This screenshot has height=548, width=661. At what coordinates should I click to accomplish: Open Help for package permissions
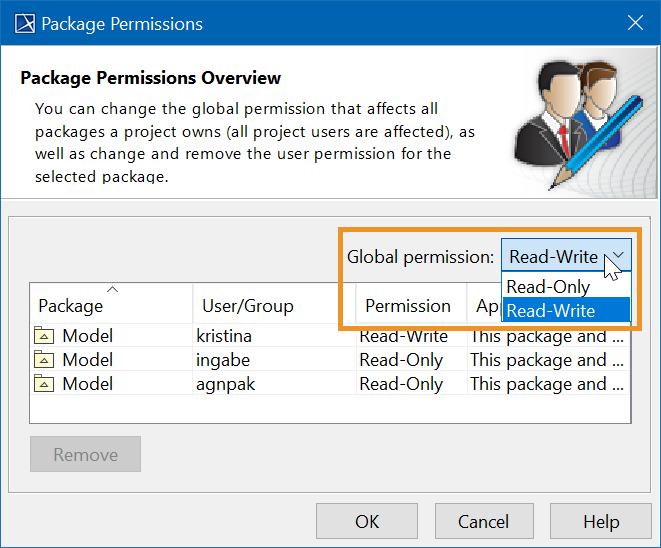point(600,521)
